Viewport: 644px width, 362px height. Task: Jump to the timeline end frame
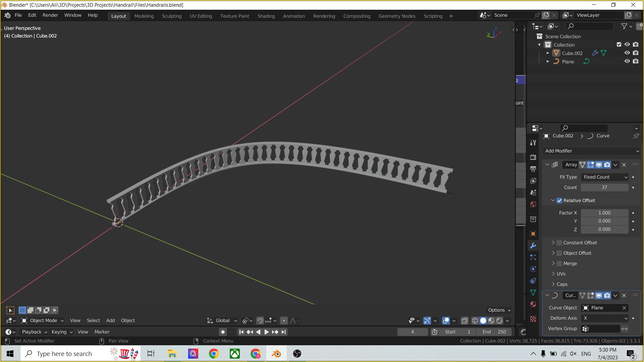click(x=284, y=332)
